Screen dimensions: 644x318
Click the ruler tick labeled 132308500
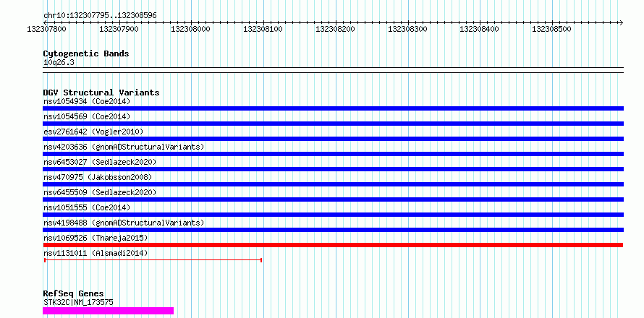[x=551, y=29]
